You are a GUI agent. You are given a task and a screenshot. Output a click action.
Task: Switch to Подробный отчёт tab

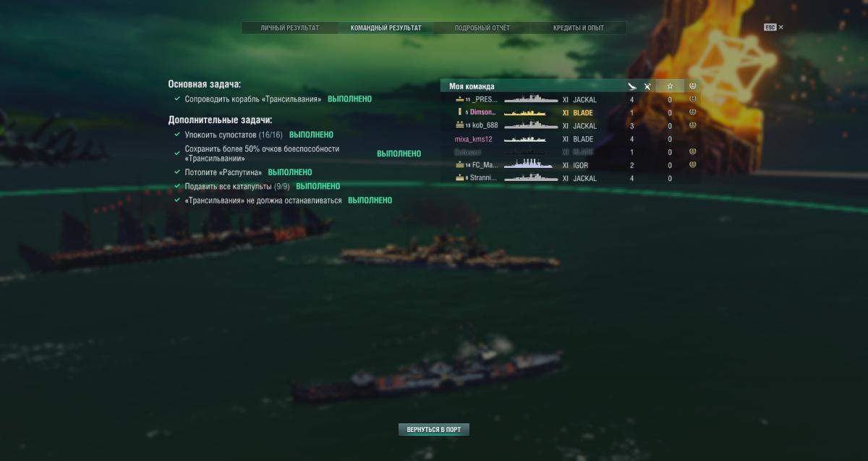pyautogui.click(x=482, y=28)
